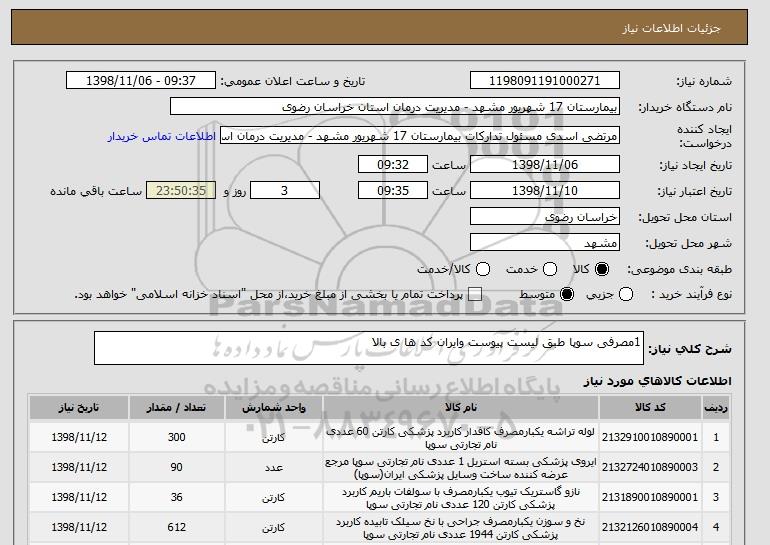This screenshot has height=545, width=770.
Task: Click the validity time field 09:35
Action: click(393, 191)
